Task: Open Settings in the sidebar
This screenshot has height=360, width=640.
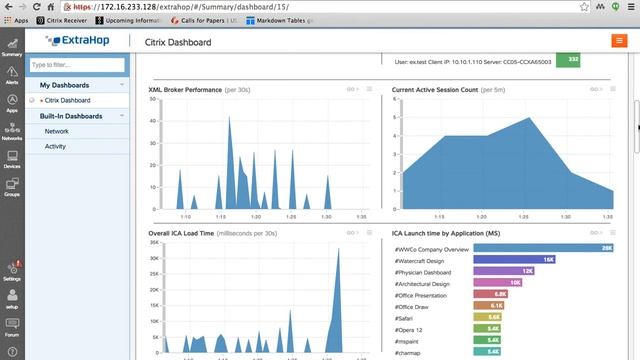Action: (12, 271)
